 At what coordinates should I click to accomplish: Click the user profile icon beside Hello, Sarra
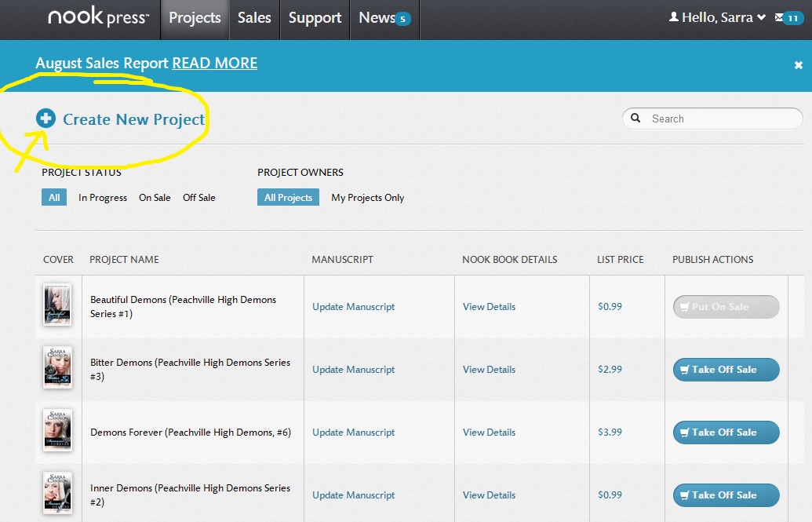coord(674,17)
